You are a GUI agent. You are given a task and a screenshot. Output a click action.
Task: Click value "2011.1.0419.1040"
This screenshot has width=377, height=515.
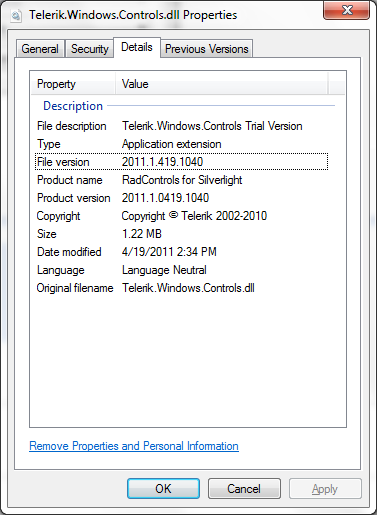click(165, 198)
